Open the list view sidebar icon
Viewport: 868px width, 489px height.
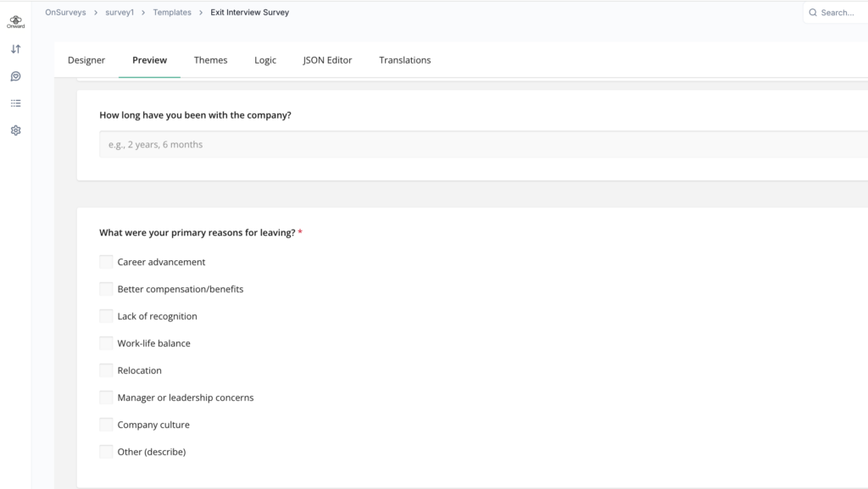click(15, 103)
